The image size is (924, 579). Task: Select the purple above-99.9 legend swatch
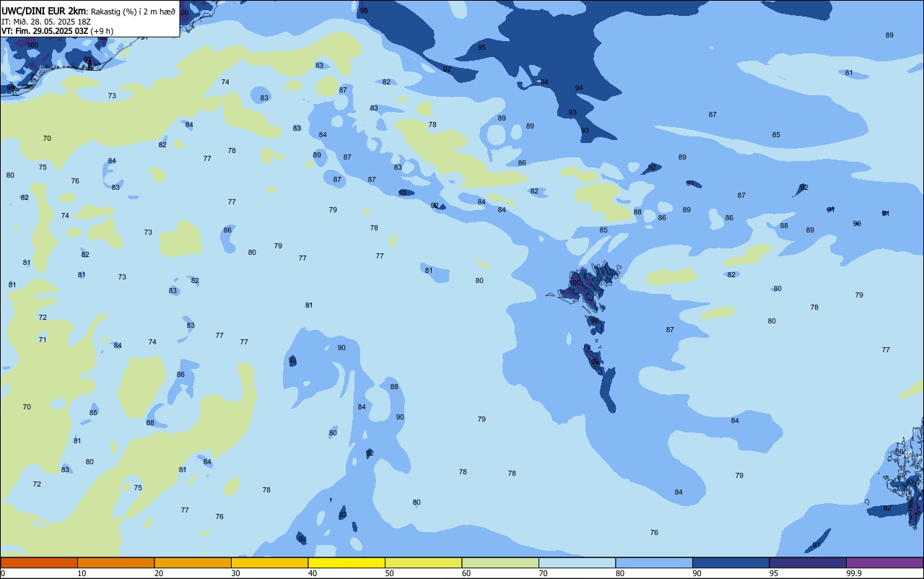pos(884,562)
